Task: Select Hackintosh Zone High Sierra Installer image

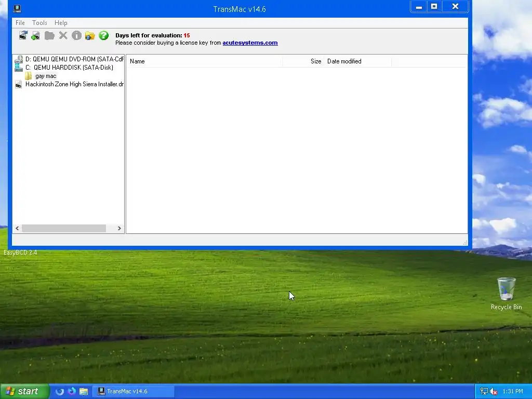Action: click(x=69, y=84)
